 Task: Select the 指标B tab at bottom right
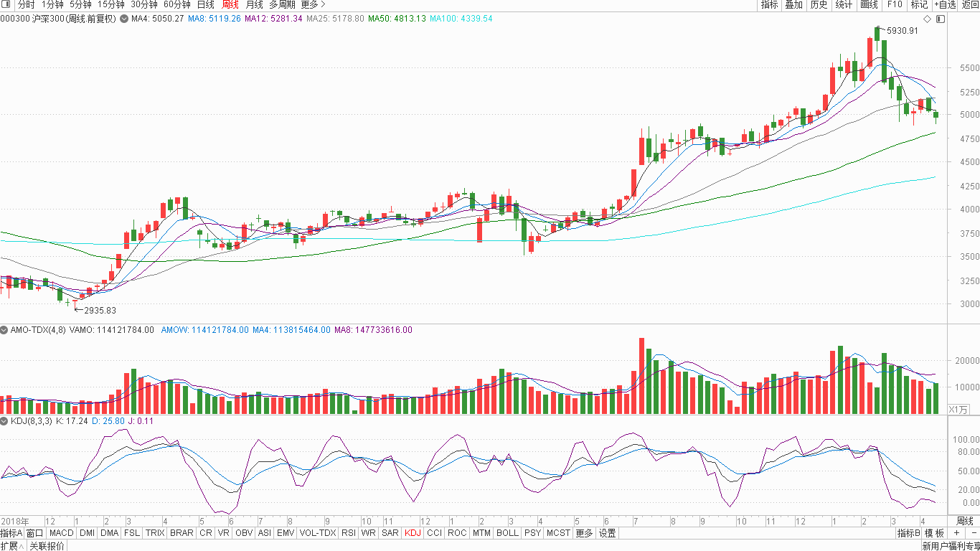click(x=908, y=533)
